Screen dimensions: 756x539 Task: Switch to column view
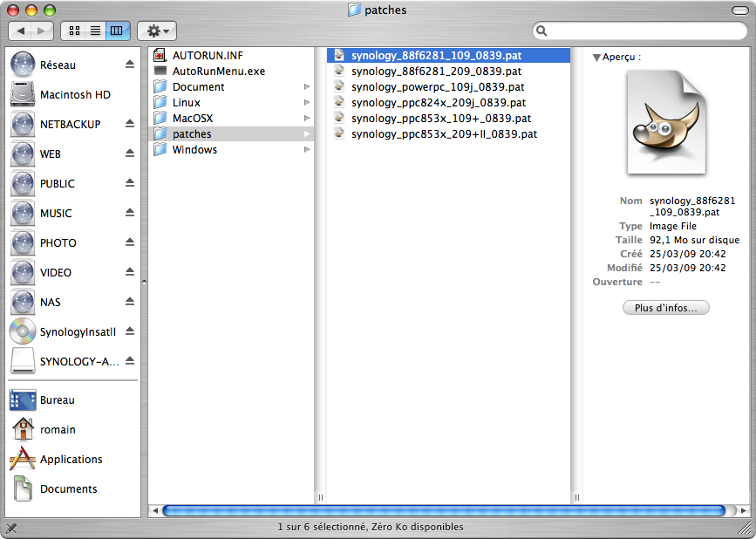117,31
